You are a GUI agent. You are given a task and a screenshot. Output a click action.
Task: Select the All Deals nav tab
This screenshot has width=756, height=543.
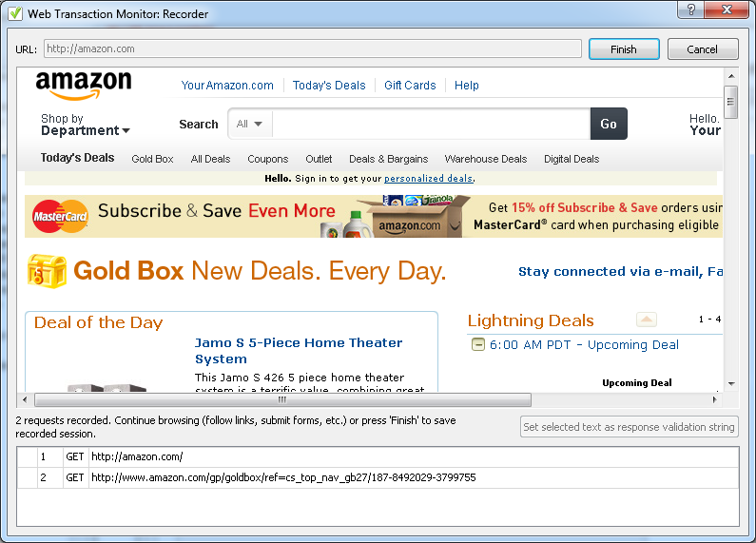click(x=210, y=159)
